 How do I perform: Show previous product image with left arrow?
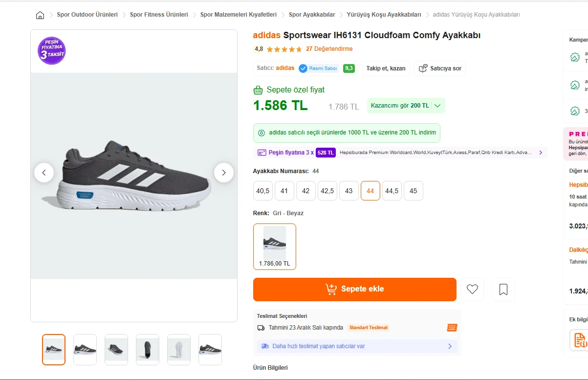[44, 173]
